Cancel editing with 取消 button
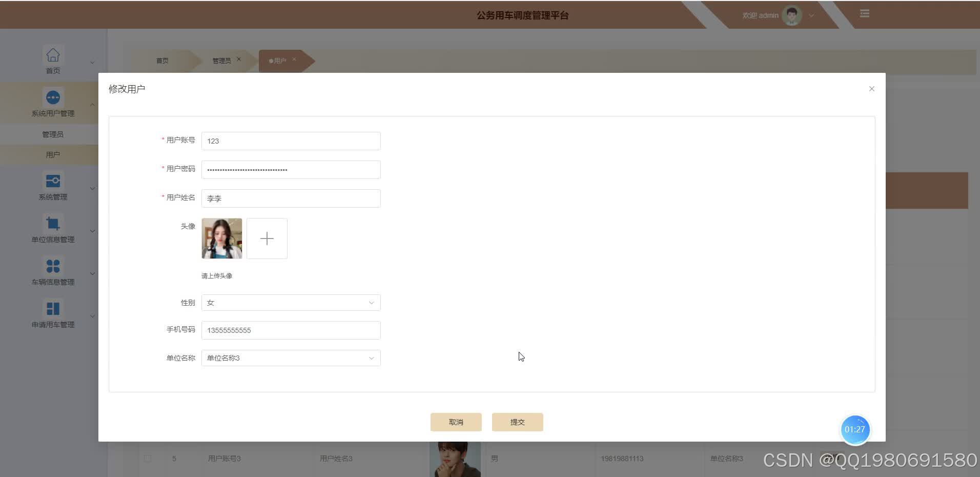Viewport: 980px width, 477px height. (456, 422)
